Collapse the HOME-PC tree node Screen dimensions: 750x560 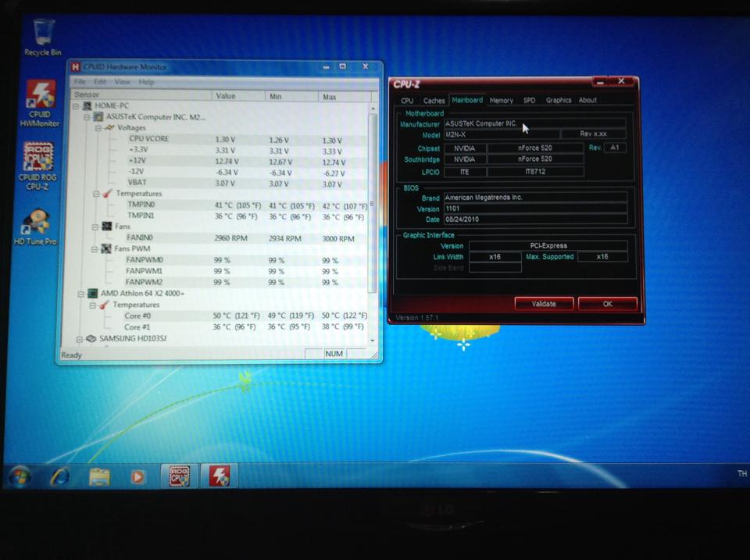(x=76, y=105)
